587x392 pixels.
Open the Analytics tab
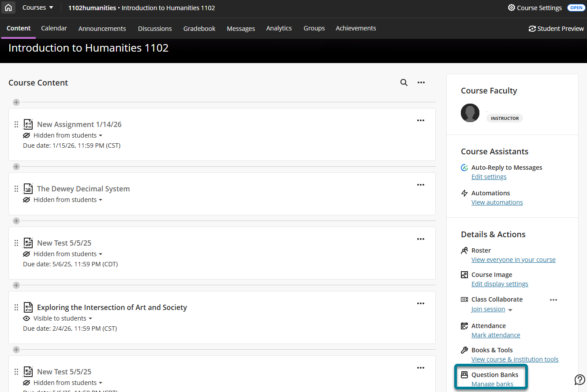point(279,28)
